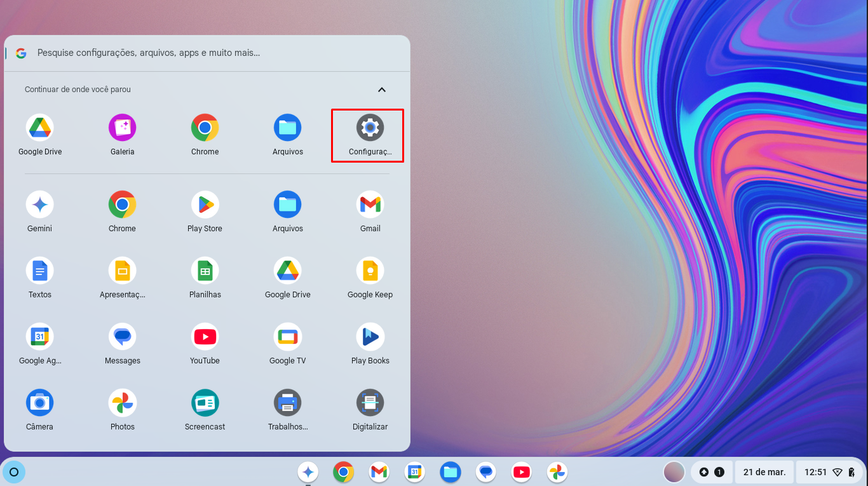Open YouTube from the shelf
Screen dimensions: 868x486
(x=522, y=472)
